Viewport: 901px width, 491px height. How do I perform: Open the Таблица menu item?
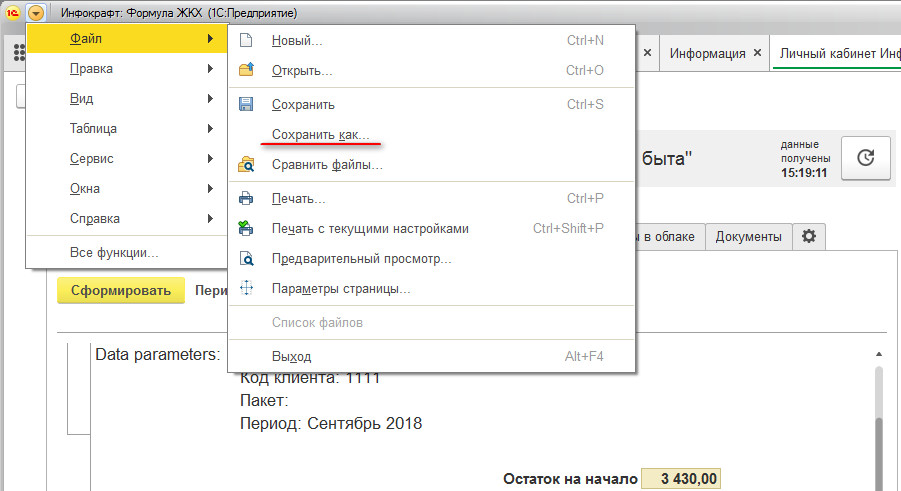point(127,128)
